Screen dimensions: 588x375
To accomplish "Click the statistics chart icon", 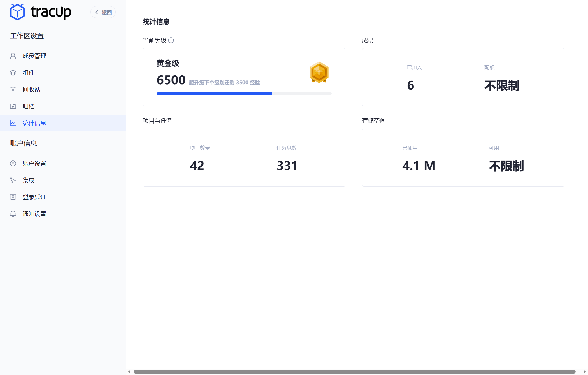I will pyautogui.click(x=13, y=123).
